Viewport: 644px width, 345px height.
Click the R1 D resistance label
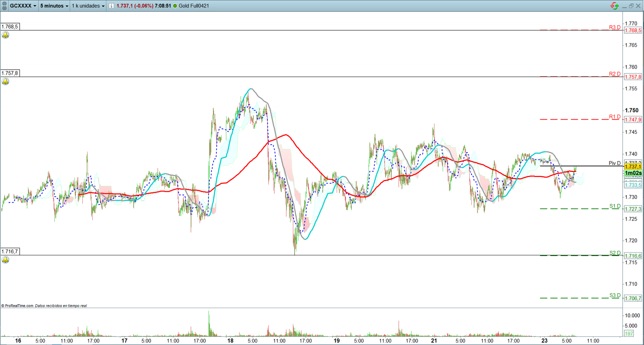coord(614,117)
